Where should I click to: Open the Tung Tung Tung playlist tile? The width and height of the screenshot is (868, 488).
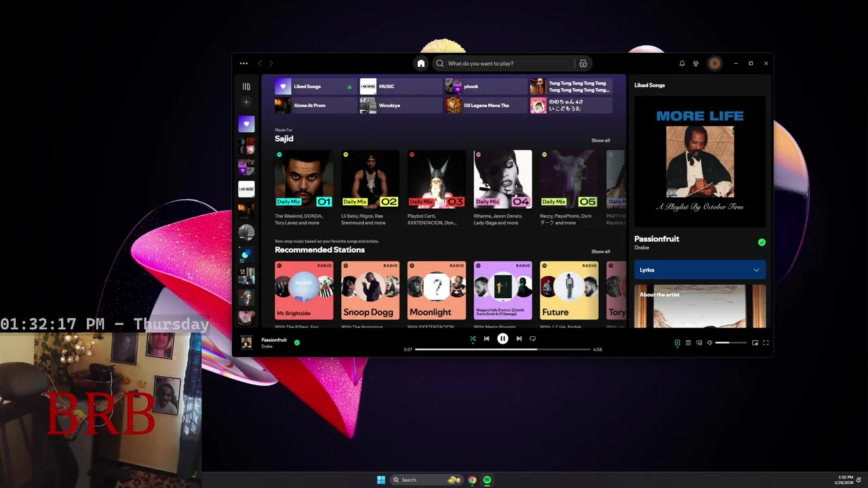[570, 86]
